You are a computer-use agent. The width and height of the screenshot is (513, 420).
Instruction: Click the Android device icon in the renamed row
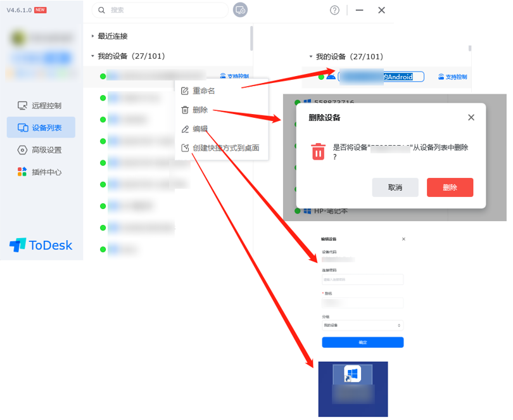(x=331, y=77)
